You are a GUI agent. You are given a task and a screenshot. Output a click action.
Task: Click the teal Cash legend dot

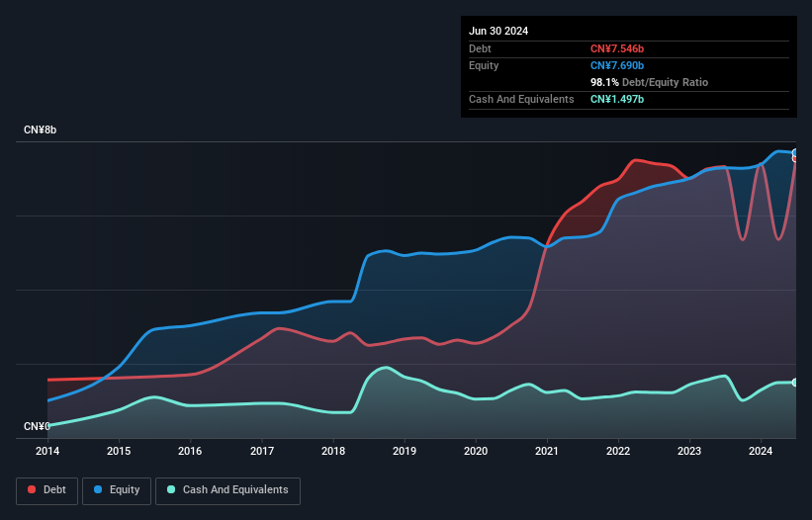pos(171,489)
